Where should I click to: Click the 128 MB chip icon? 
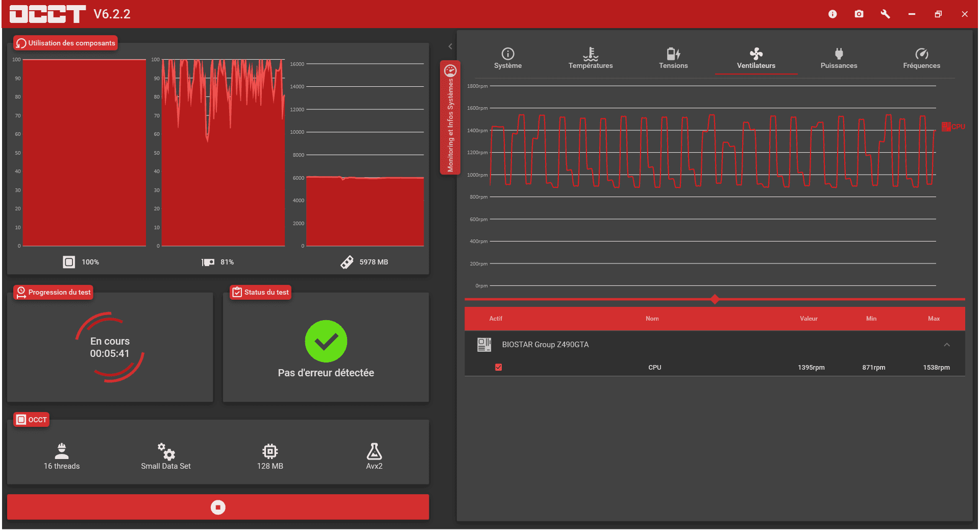pos(270,451)
